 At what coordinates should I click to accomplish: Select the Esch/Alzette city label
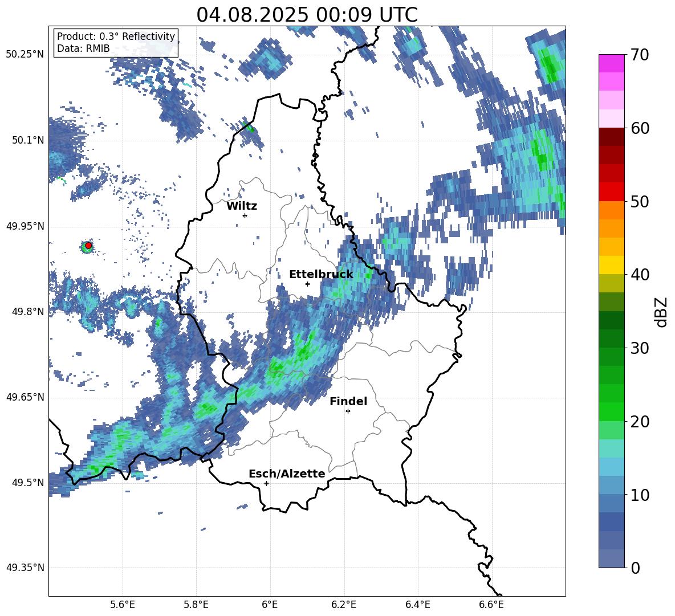click(287, 474)
